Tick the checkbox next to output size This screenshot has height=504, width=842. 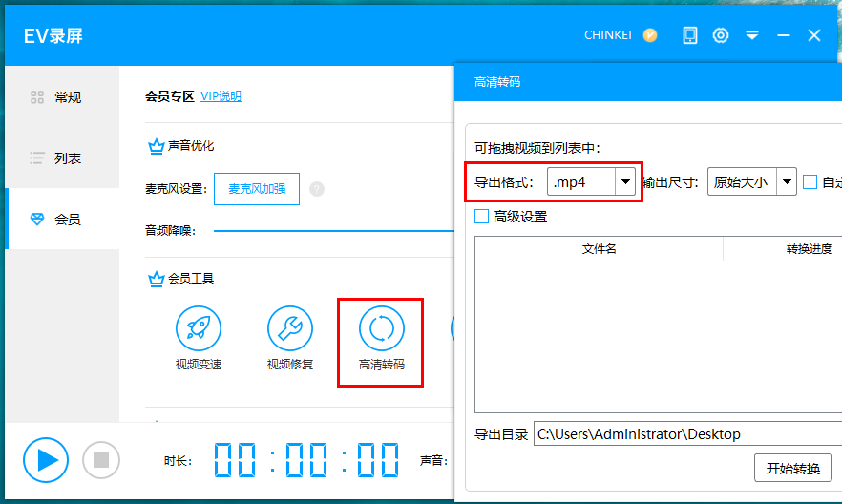pyautogui.click(x=810, y=181)
